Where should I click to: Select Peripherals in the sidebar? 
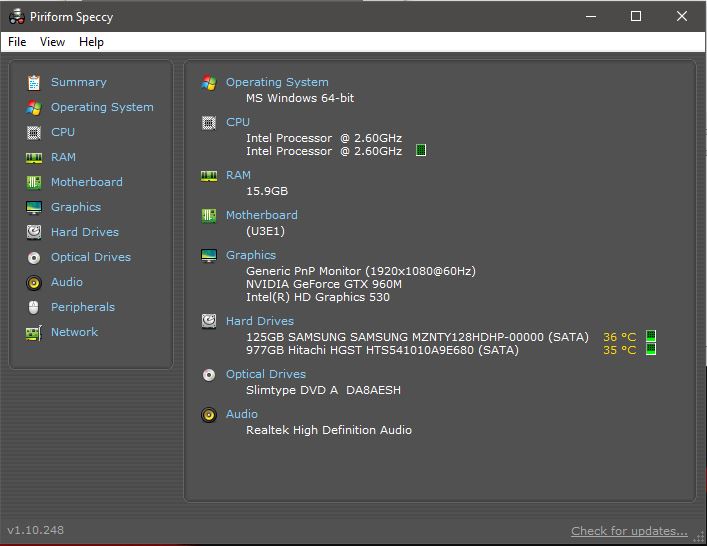click(x=83, y=307)
